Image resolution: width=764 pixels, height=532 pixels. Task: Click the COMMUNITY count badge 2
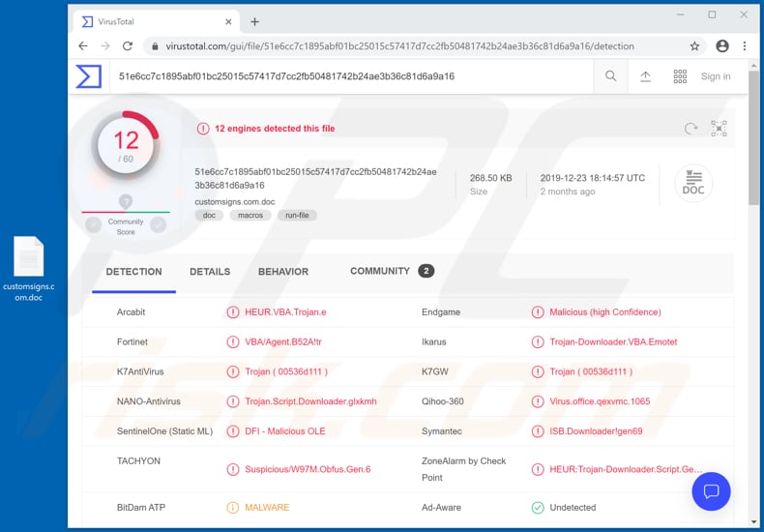click(426, 271)
